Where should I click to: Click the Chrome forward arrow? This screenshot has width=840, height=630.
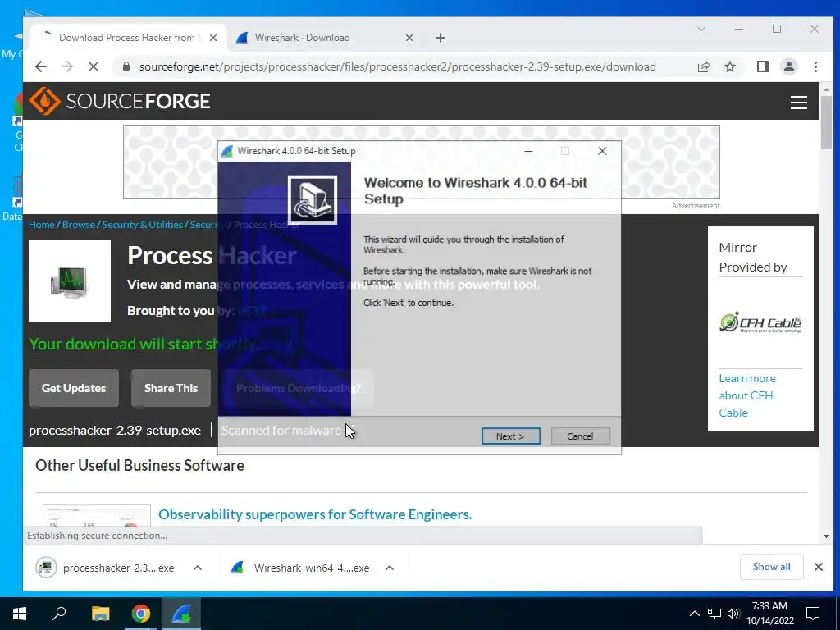(67, 66)
